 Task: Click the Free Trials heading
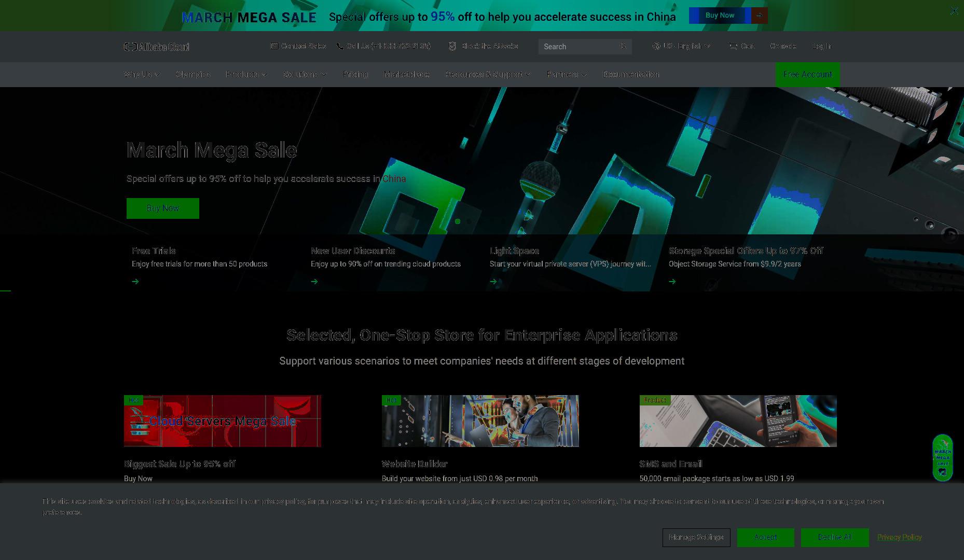tap(154, 251)
